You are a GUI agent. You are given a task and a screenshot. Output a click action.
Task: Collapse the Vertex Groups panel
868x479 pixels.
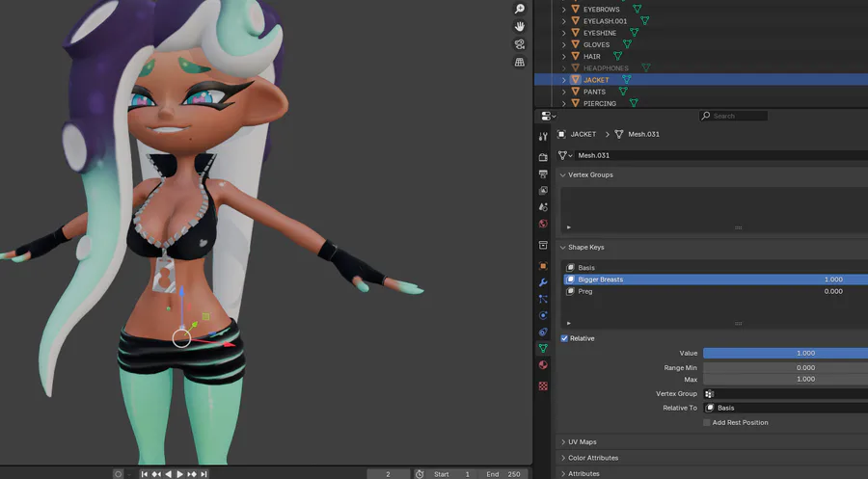pyautogui.click(x=563, y=174)
